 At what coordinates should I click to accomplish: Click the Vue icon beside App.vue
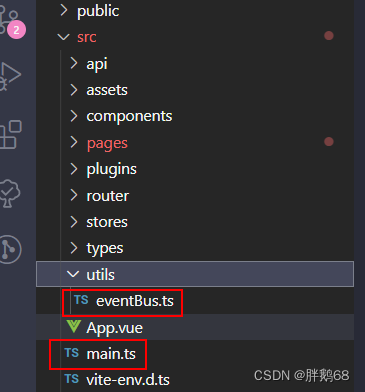[74, 326]
